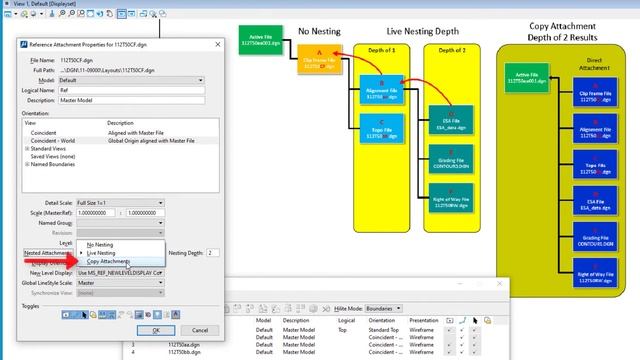
Task: Toggle True Scale in the Toggles row
Action: [x=102, y=315]
